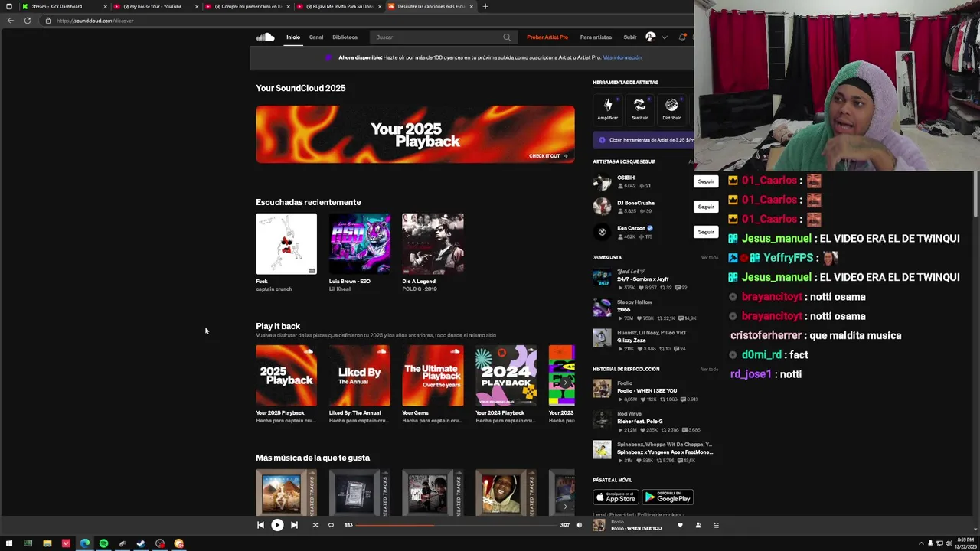Follow DJ BoneCrusha with Seguir button
Screen dimensions: 980x551
(x=705, y=207)
